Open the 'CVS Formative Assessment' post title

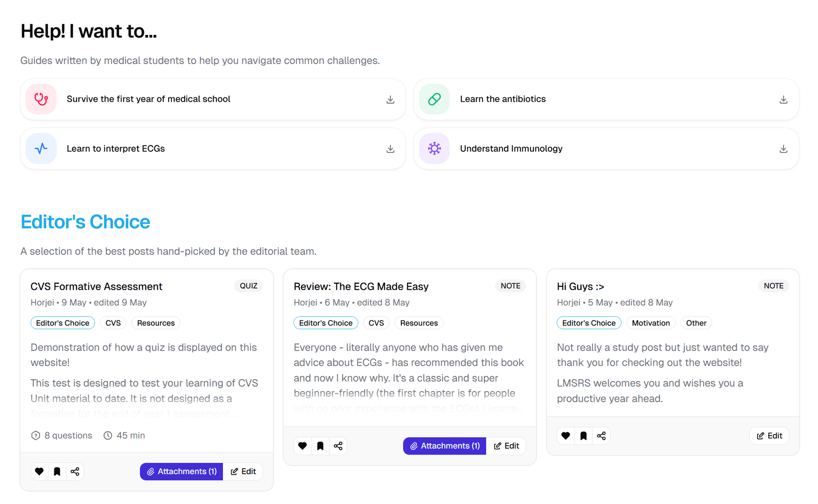(96, 286)
